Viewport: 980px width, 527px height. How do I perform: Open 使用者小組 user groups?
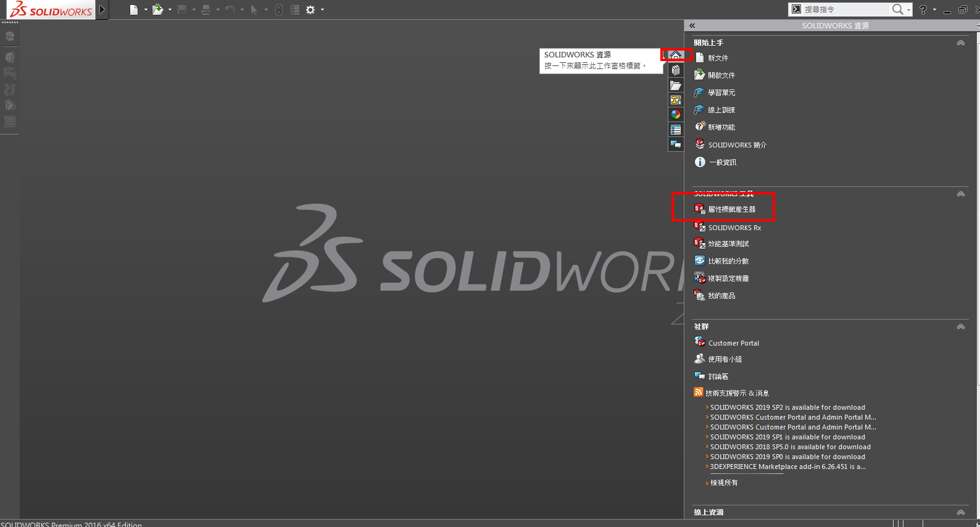(725, 359)
